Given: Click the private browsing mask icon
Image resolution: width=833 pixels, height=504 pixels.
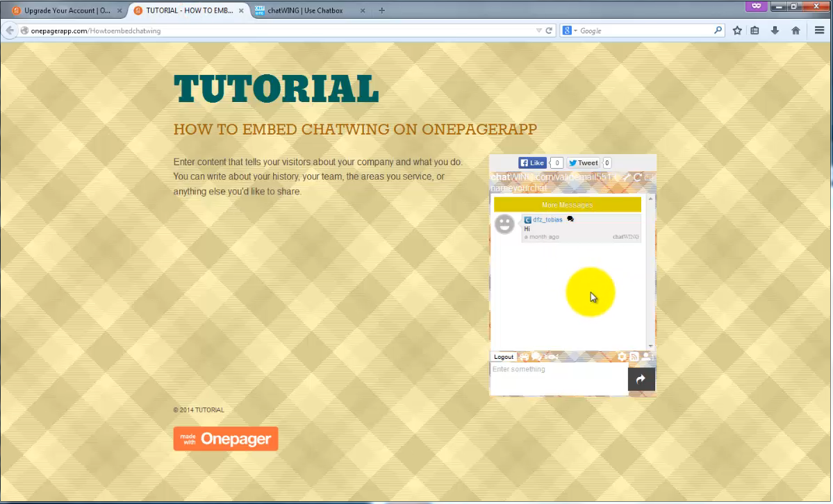Looking at the screenshot, I should tap(756, 6).
